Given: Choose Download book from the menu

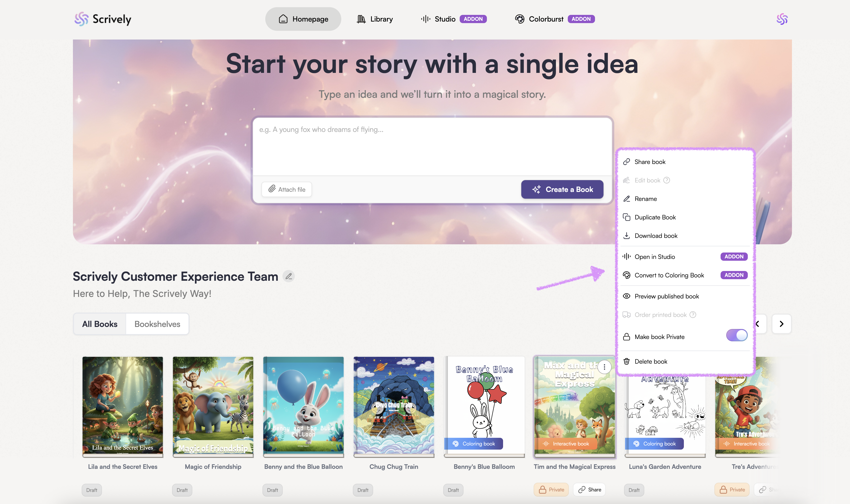Looking at the screenshot, I should (656, 236).
